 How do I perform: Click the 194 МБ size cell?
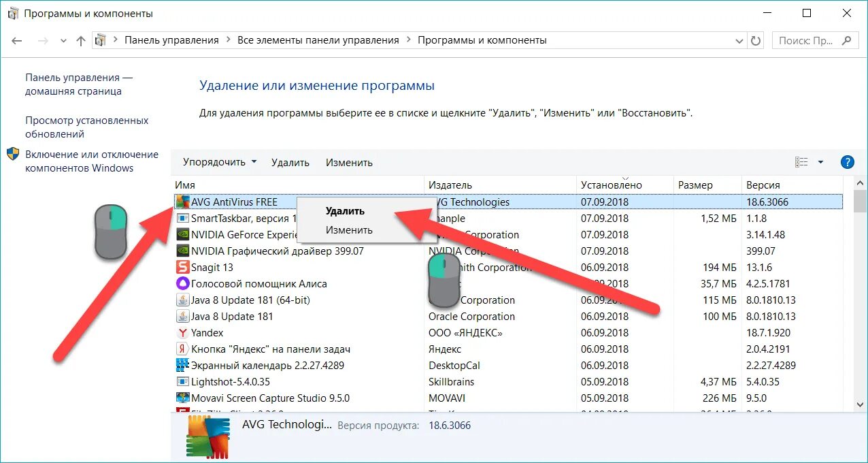(x=720, y=267)
